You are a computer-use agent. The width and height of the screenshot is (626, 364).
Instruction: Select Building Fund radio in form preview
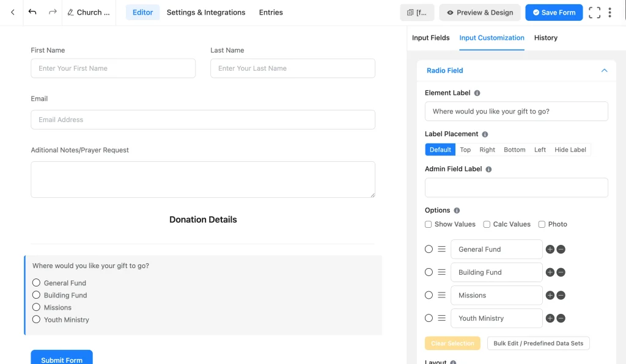[36, 295]
